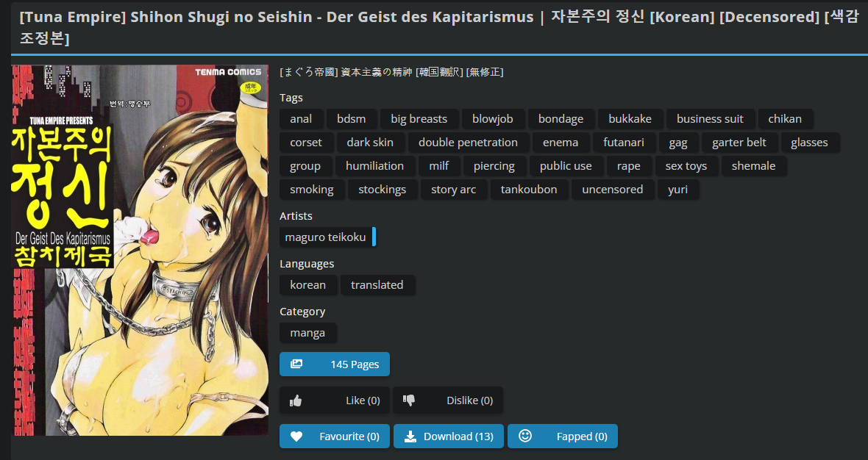868x460 pixels.
Task: Open the 'tankoubon' tag
Action: [x=529, y=189]
